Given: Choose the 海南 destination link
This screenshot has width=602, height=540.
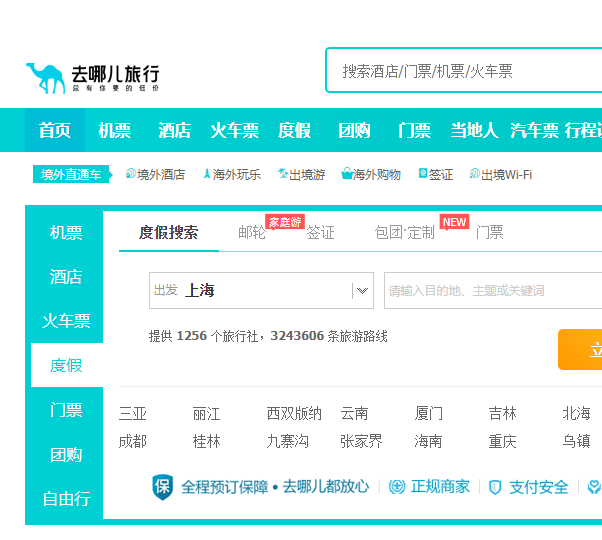Looking at the screenshot, I should pyautogui.click(x=428, y=441).
